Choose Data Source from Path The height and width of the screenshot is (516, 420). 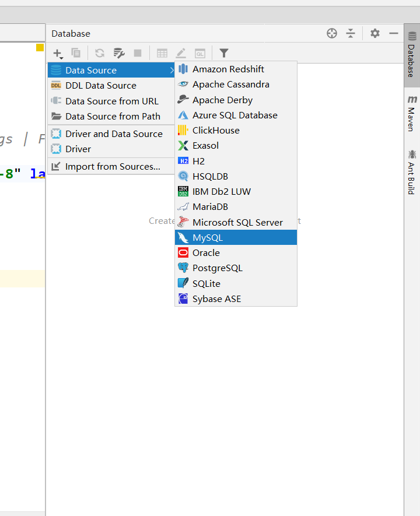point(111,116)
